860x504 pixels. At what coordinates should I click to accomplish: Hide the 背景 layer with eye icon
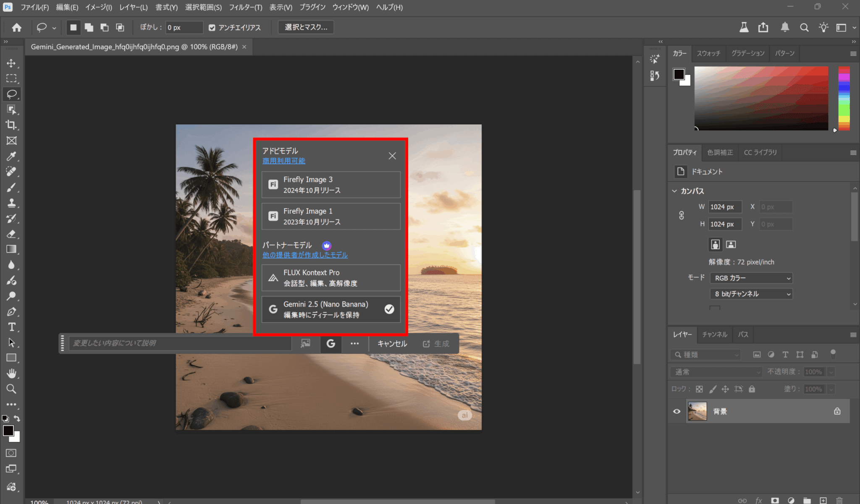pyautogui.click(x=676, y=411)
